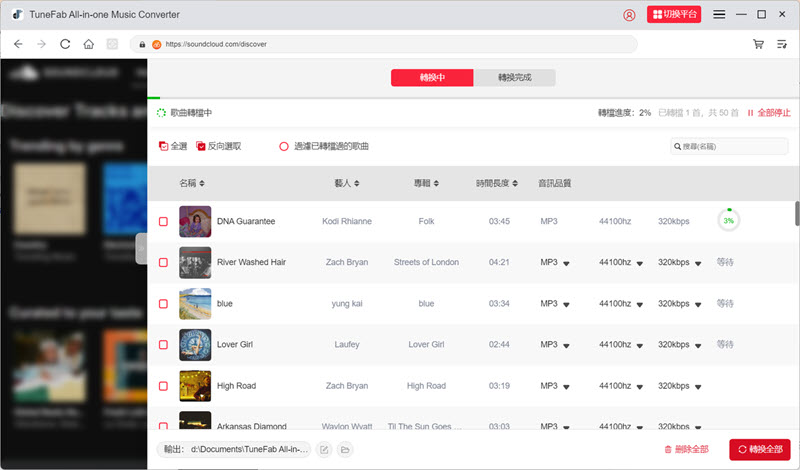Click the red 轉換全部 button

tap(760, 450)
